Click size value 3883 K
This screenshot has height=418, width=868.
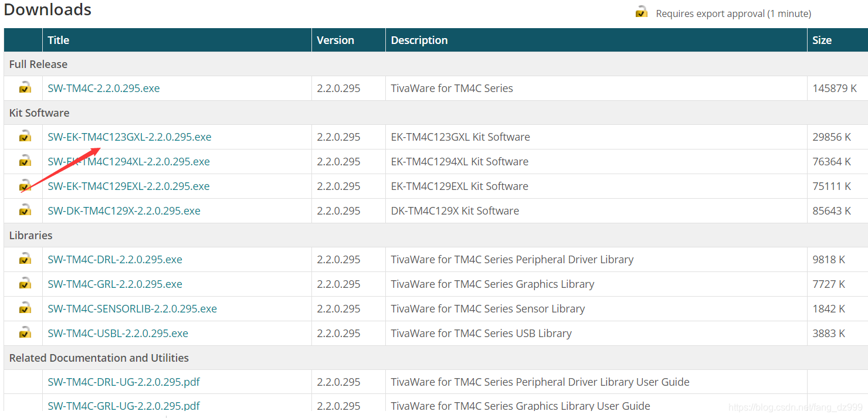pos(829,334)
